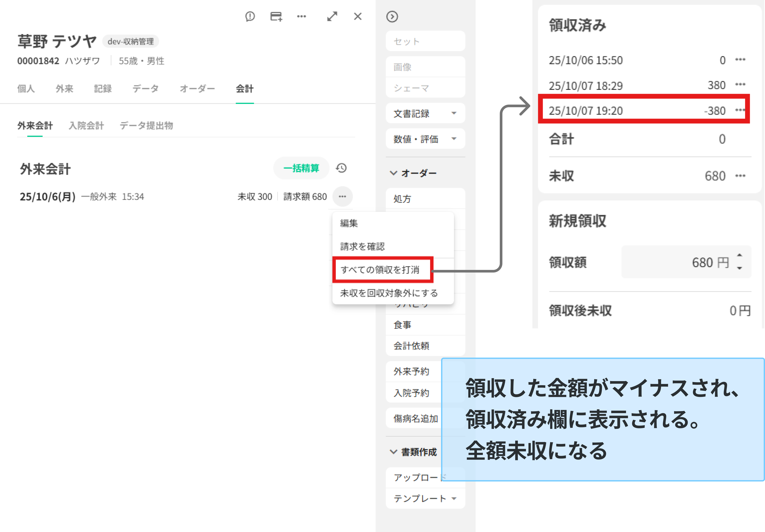This screenshot has height=532, width=765.
Task: Open the テンプレート dropdown
Action: pos(454,498)
